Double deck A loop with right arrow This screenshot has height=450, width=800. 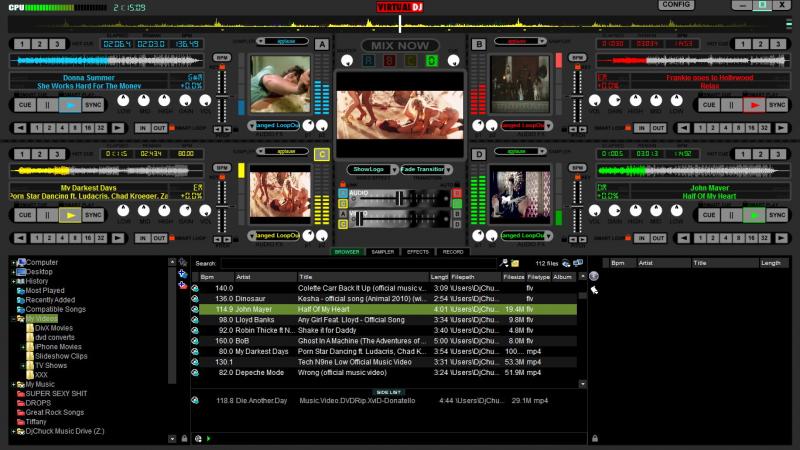click(x=117, y=128)
